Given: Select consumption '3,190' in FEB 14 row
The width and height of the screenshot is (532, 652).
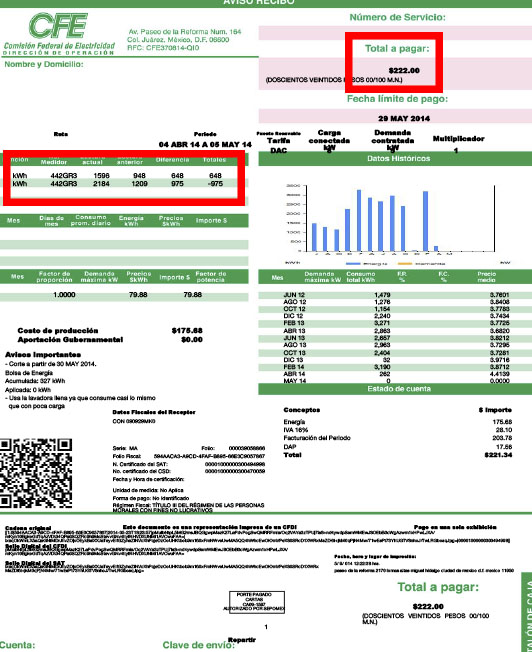Looking at the screenshot, I should (x=382, y=367).
